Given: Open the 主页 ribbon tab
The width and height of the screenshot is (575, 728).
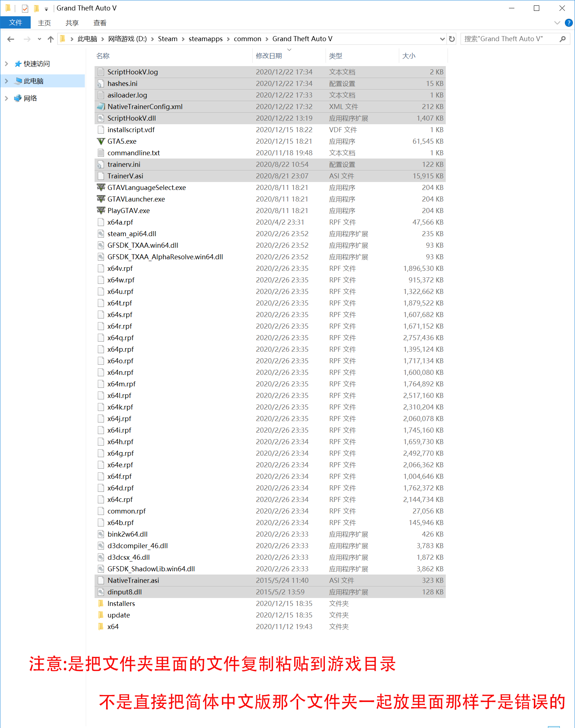Looking at the screenshot, I should [44, 23].
